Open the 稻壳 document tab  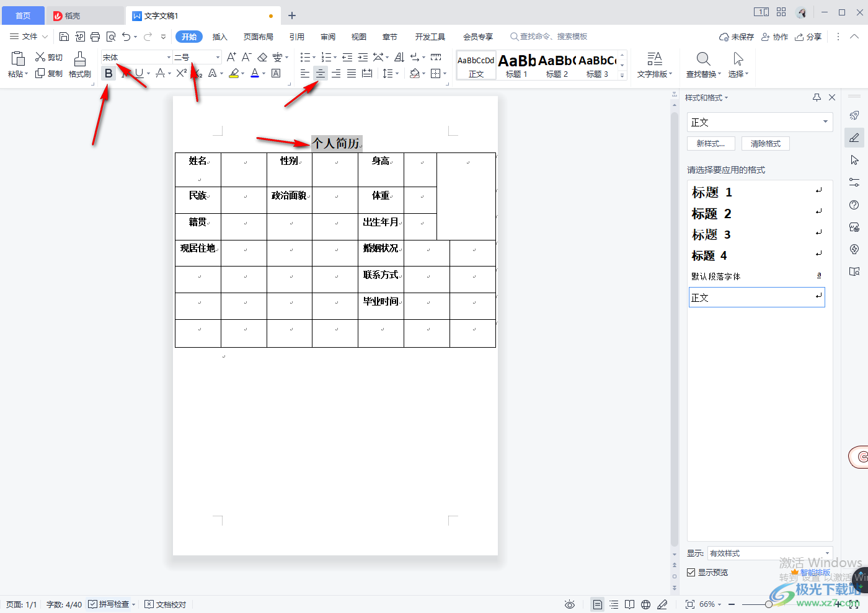[x=86, y=15]
